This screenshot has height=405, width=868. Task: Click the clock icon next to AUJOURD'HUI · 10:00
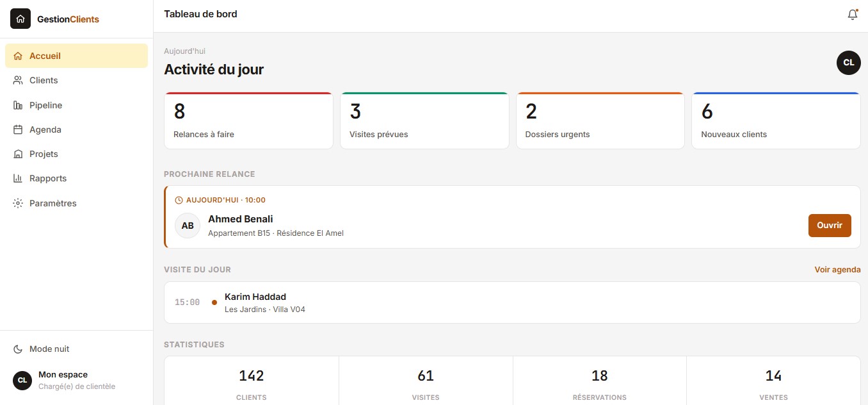pyautogui.click(x=179, y=200)
